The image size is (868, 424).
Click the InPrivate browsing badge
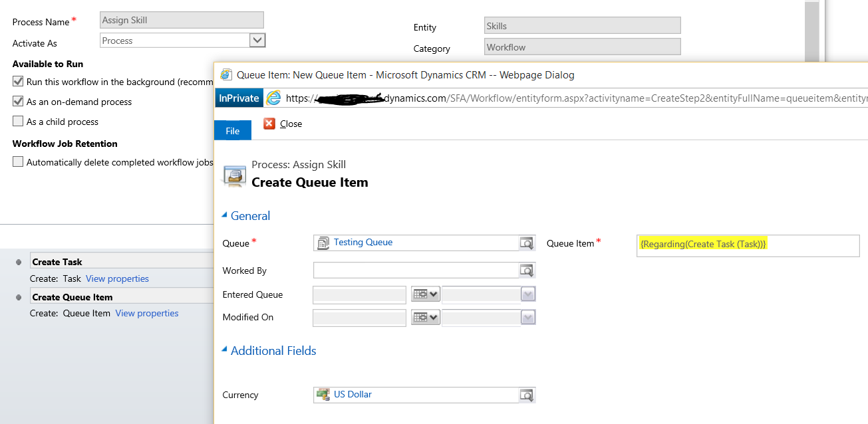240,97
